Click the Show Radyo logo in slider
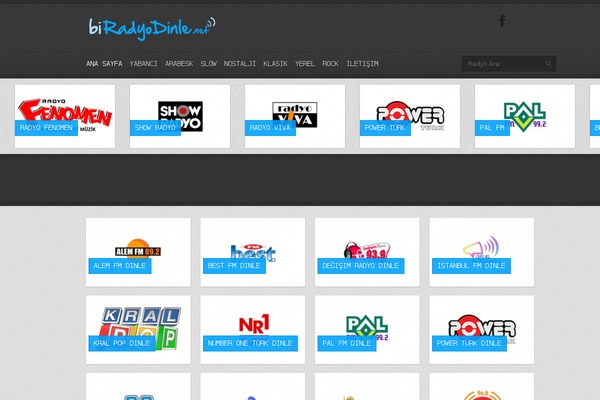600x400 pixels. pyautogui.click(x=180, y=116)
